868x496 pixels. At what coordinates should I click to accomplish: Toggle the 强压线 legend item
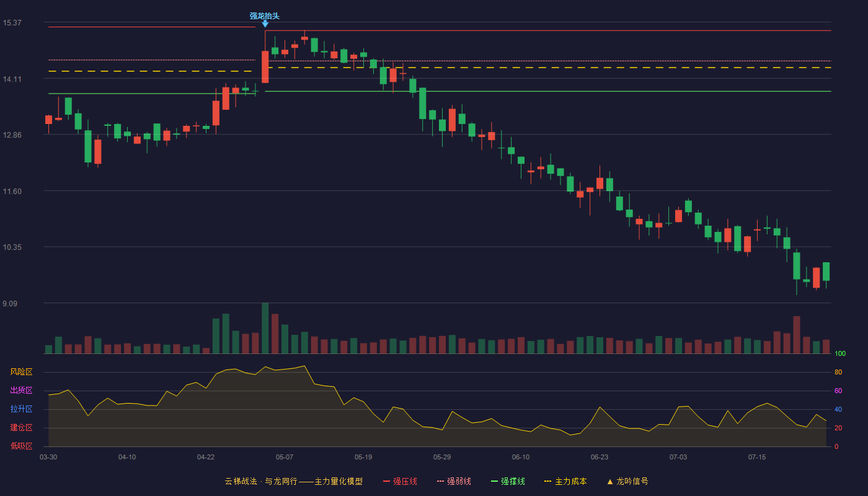tap(400, 481)
